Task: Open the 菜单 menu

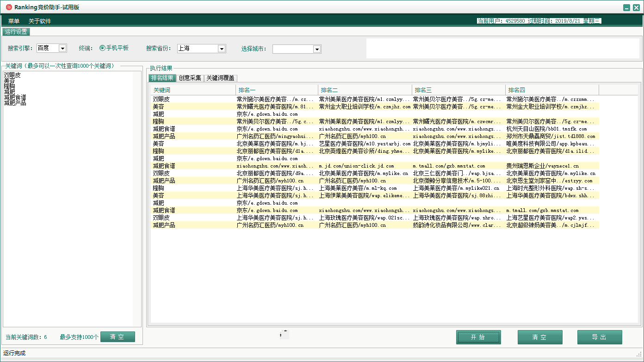Action: (x=14, y=21)
